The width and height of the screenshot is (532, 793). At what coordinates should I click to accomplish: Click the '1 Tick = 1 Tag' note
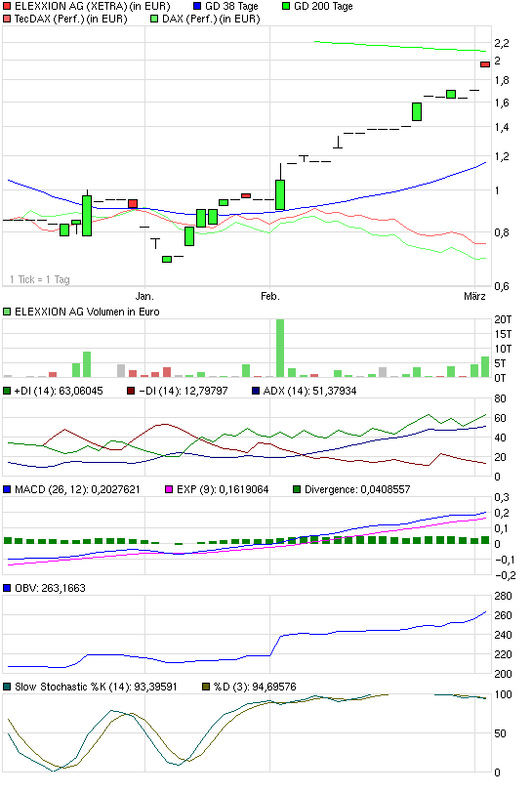(x=40, y=279)
